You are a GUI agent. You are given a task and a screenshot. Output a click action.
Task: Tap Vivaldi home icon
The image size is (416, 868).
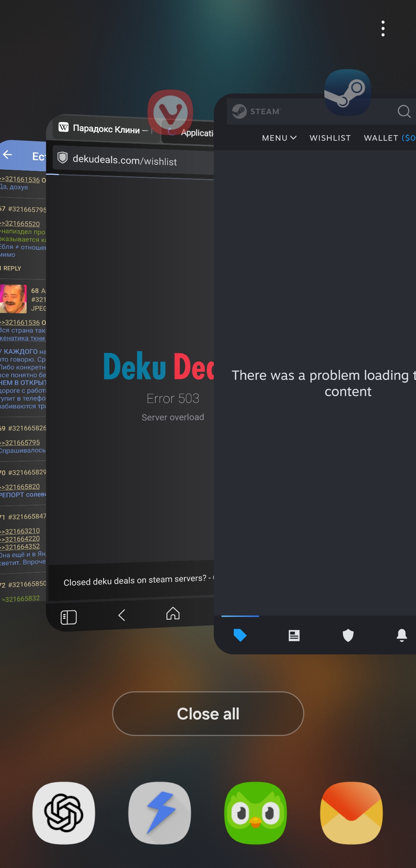click(173, 613)
